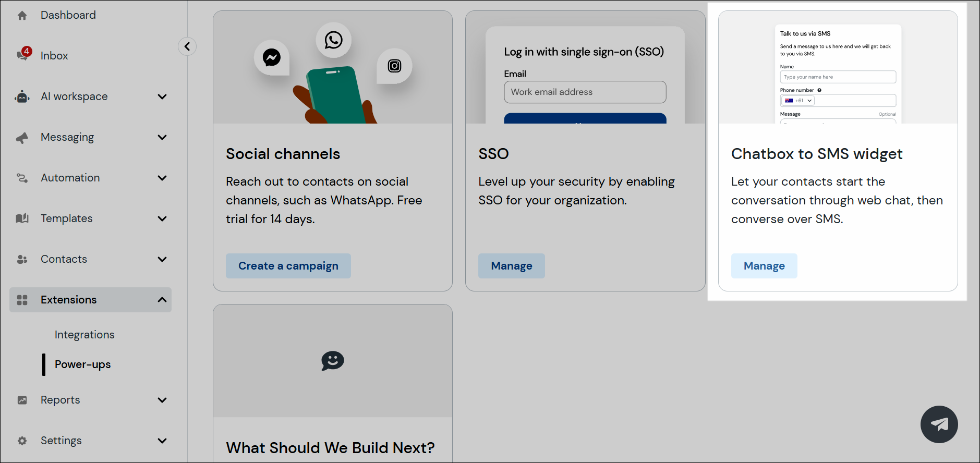This screenshot has height=463, width=980.
Task: Expand the Settings chevron
Action: 162,441
